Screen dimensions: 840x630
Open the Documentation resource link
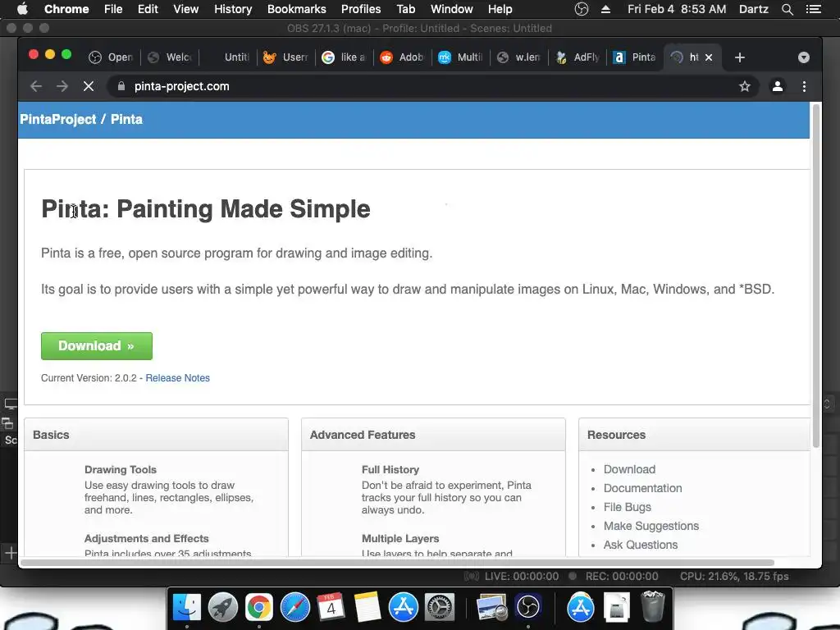click(x=643, y=488)
